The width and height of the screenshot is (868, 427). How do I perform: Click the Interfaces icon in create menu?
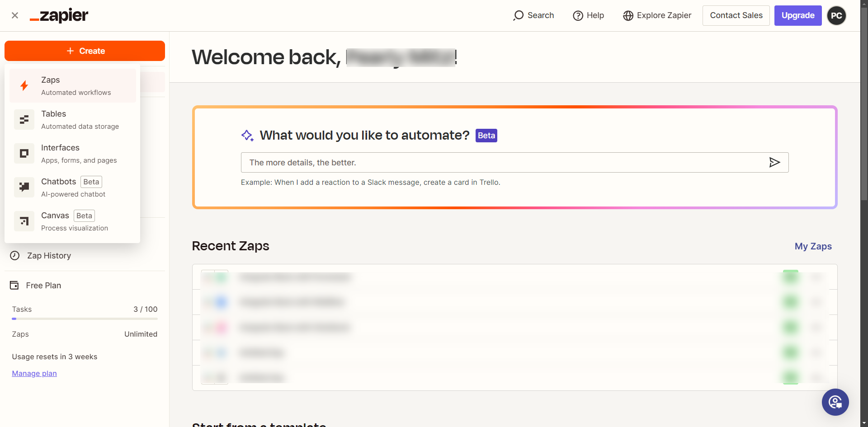[x=24, y=154]
